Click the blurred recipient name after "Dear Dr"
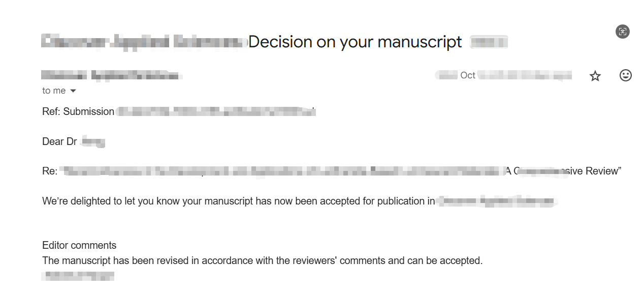The image size is (644, 291). [x=93, y=141]
